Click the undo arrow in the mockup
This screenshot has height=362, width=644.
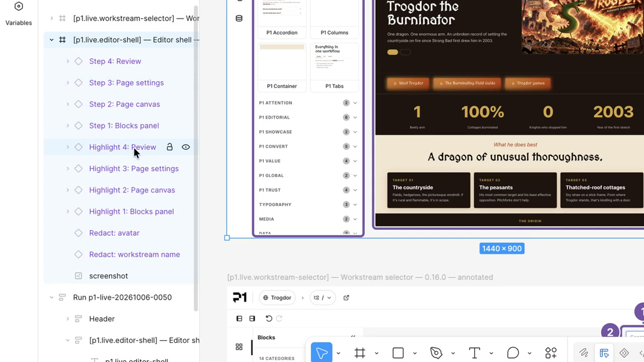[269, 319]
